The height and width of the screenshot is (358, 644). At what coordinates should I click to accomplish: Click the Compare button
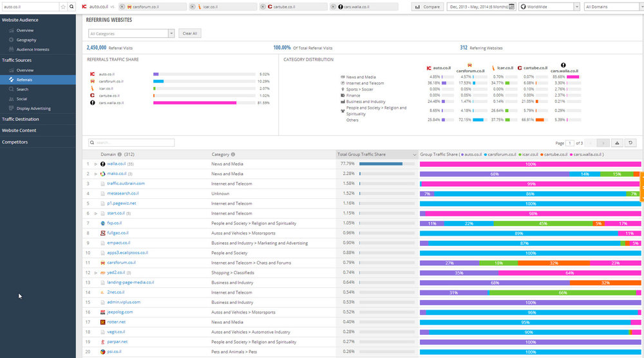pos(428,6)
